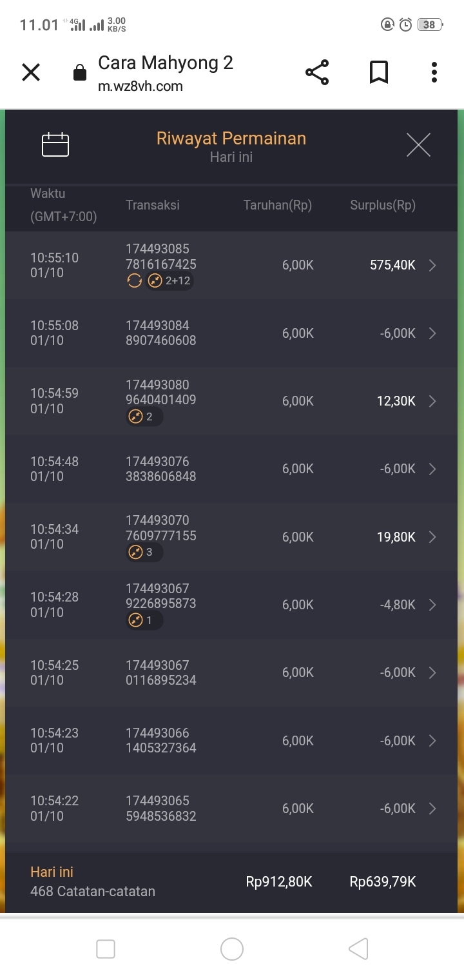Screen dimensions: 464x980
Task: Expand details of the 575,40K surplus row
Action: pos(432,265)
